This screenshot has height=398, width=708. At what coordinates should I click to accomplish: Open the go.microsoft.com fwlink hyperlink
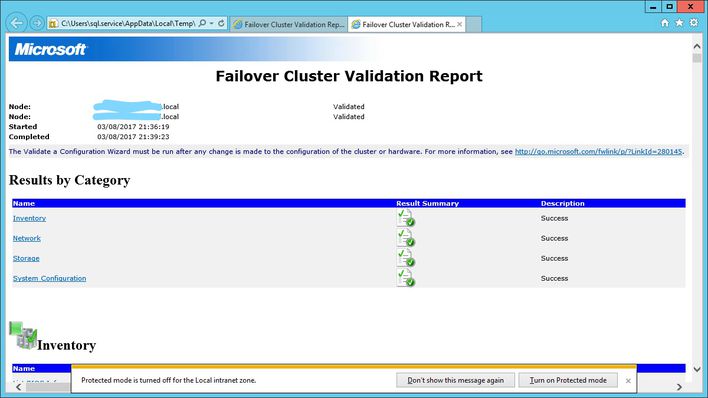click(598, 151)
